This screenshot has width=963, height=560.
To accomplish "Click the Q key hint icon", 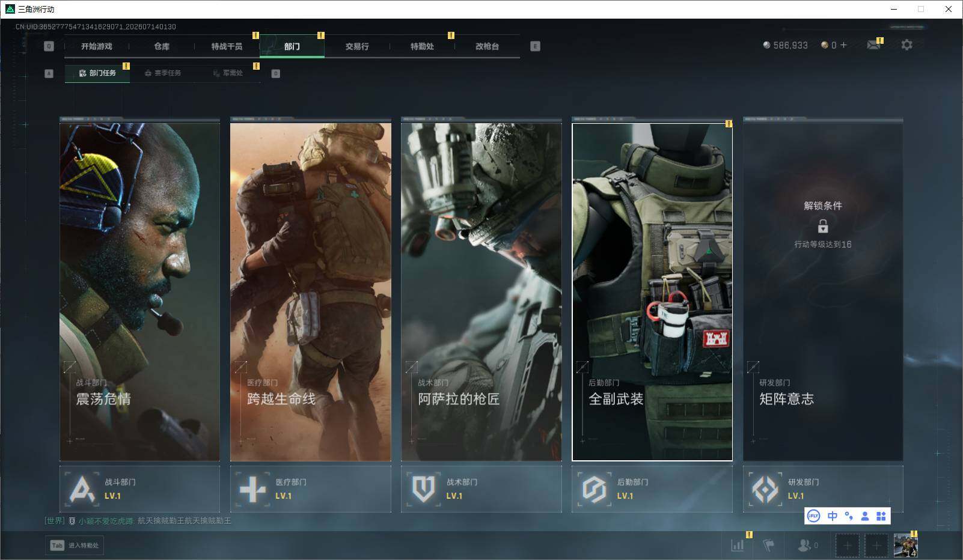I will pyautogui.click(x=49, y=46).
